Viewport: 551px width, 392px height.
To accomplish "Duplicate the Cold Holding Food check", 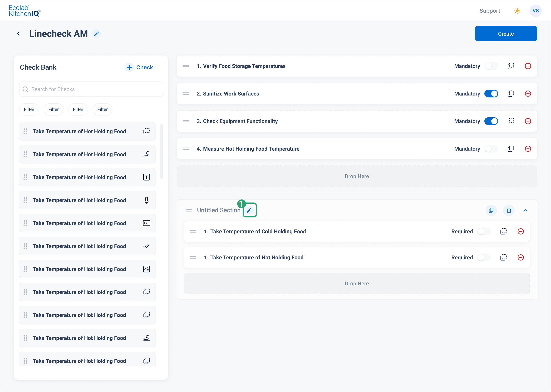I will click(x=504, y=231).
